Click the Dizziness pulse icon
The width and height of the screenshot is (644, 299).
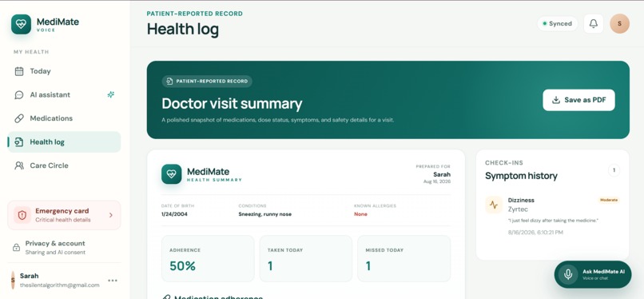(494, 205)
